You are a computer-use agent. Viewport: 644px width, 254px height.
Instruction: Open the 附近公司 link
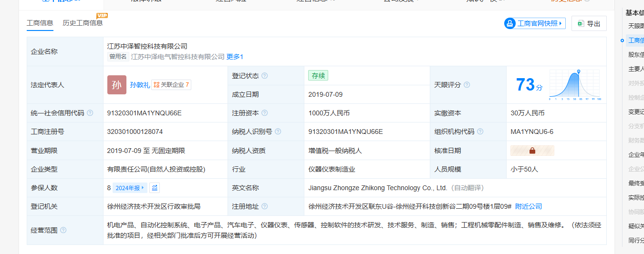529,206
